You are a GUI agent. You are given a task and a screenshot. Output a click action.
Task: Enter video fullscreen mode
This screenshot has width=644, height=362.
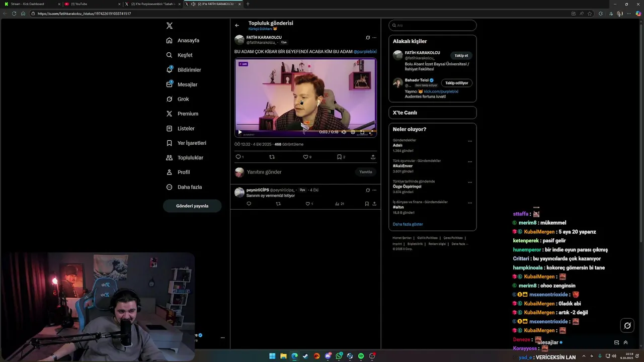[371, 132]
